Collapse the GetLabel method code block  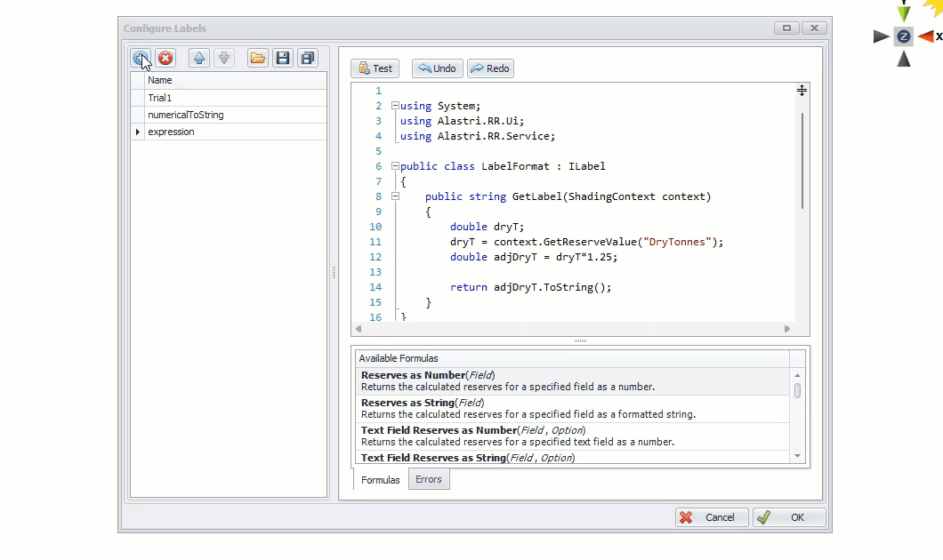(x=396, y=196)
